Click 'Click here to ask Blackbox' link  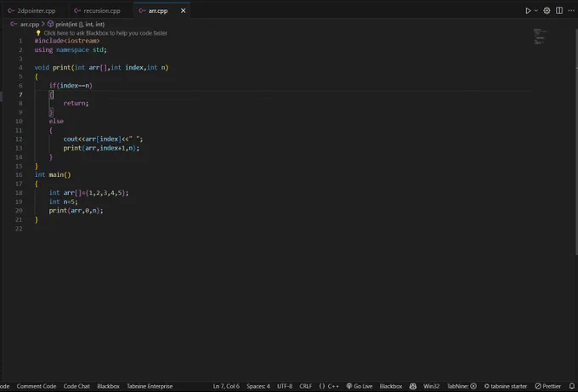coord(105,33)
